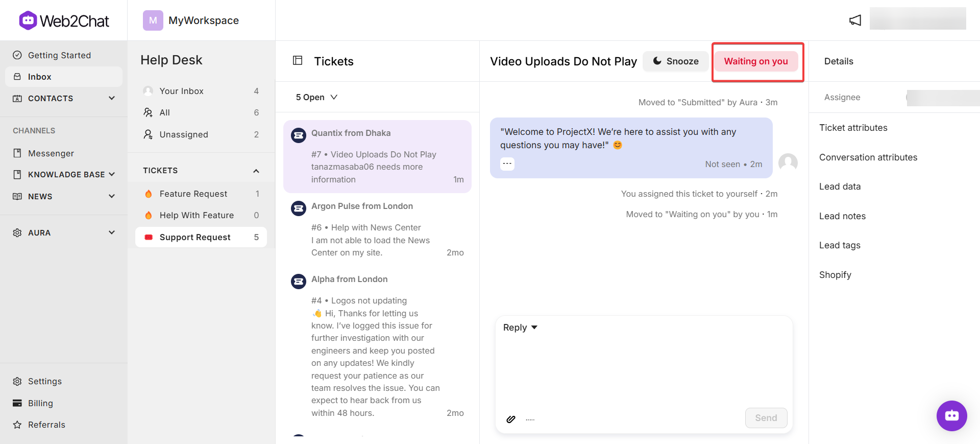980x444 pixels.
Task: Click the Send button
Action: [766, 418]
